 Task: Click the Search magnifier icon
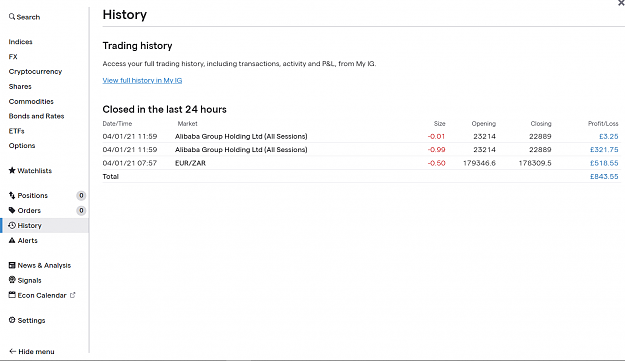click(12, 17)
